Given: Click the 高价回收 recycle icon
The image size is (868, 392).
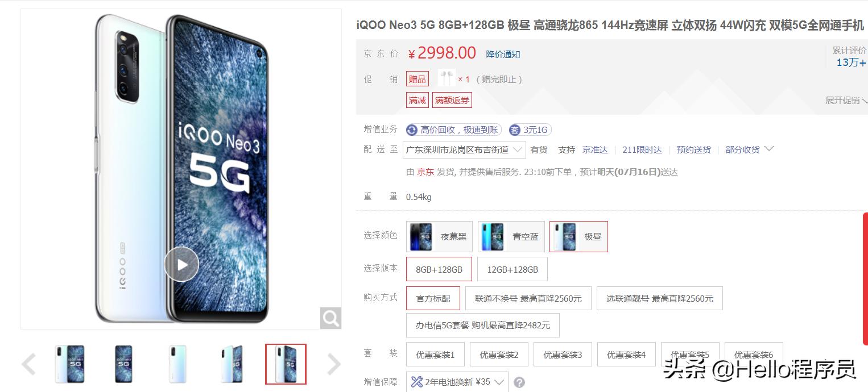Looking at the screenshot, I should point(411,130).
